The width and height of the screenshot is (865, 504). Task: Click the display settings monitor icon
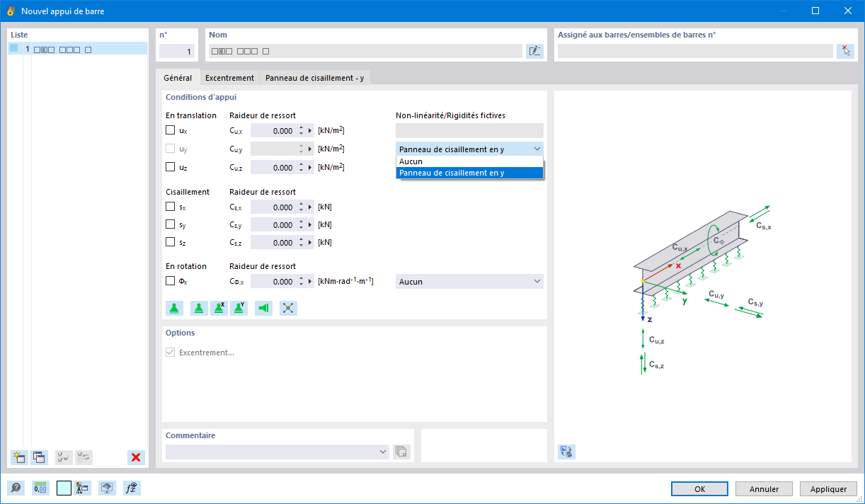coord(106,488)
